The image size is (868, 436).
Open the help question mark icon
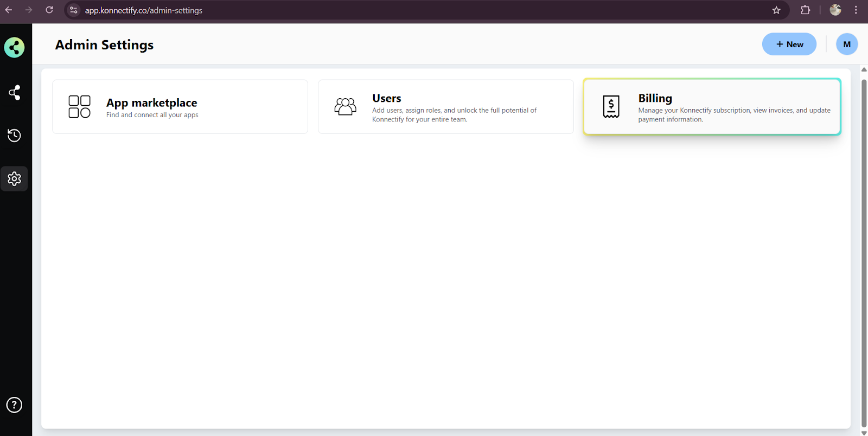[14, 405]
